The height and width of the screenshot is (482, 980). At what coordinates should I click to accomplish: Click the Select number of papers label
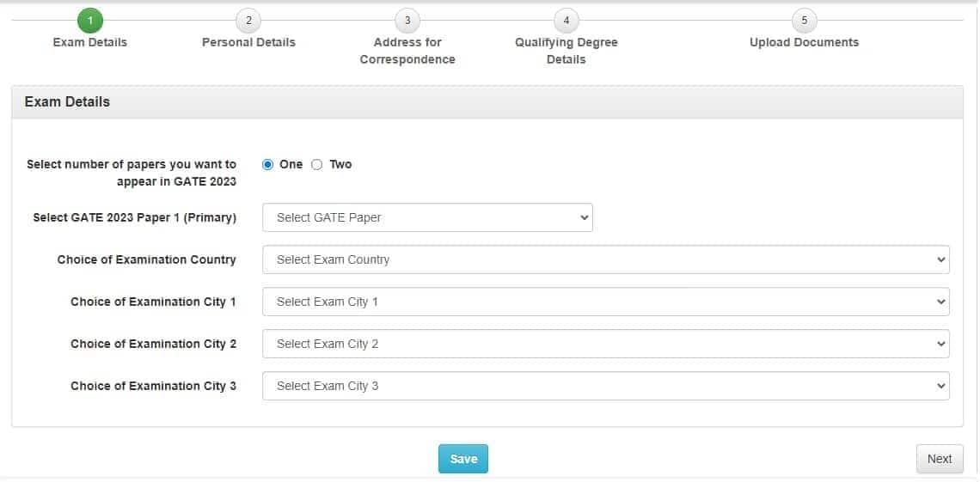click(x=132, y=173)
